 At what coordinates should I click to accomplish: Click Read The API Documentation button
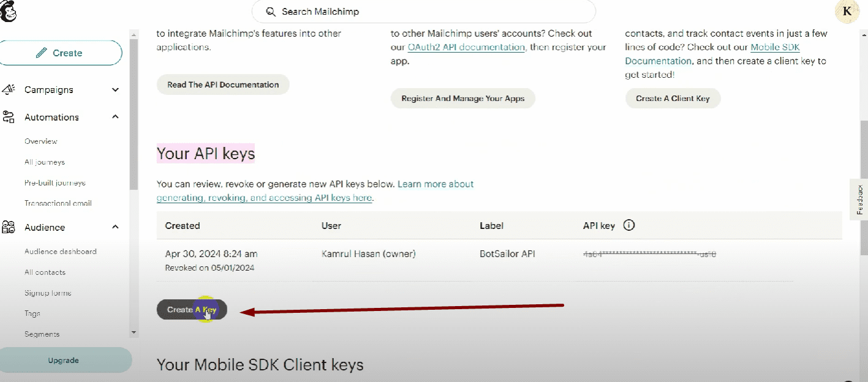click(223, 84)
